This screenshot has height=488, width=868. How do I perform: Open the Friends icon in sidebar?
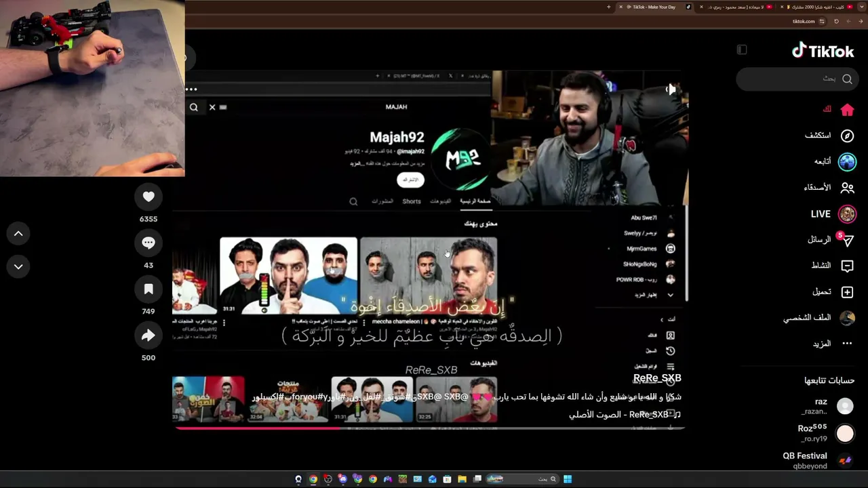point(847,188)
